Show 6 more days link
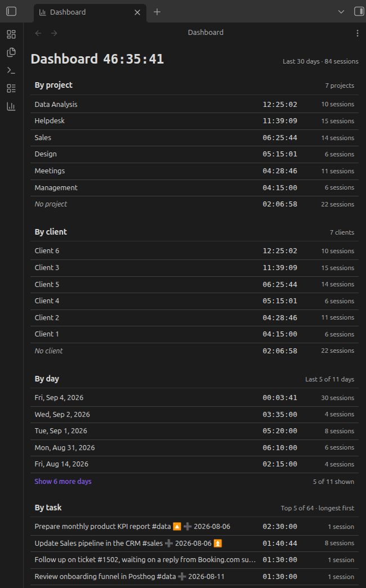Screen dimensions: 366x588 63,482
